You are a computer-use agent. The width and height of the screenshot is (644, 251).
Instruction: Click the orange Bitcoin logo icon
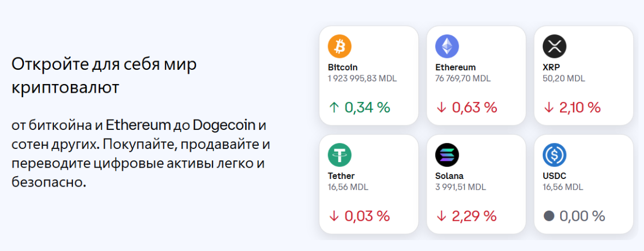[339, 47]
